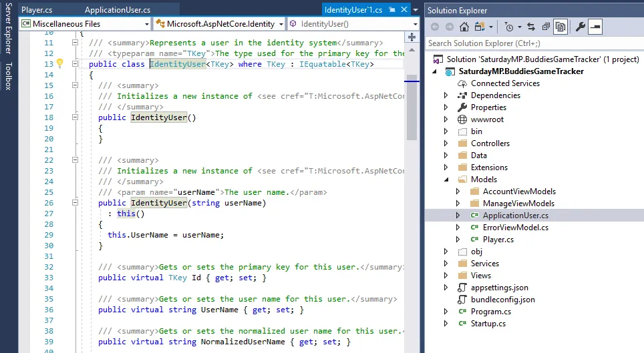
Task: Click the obj hidden folder icon
Action: pyautogui.click(x=462, y=251)
